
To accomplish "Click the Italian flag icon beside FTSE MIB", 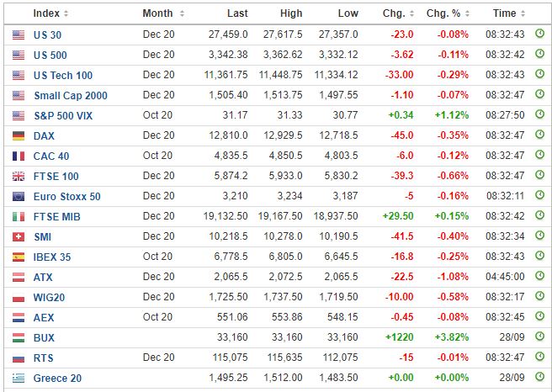I will (x=19, y=217).
